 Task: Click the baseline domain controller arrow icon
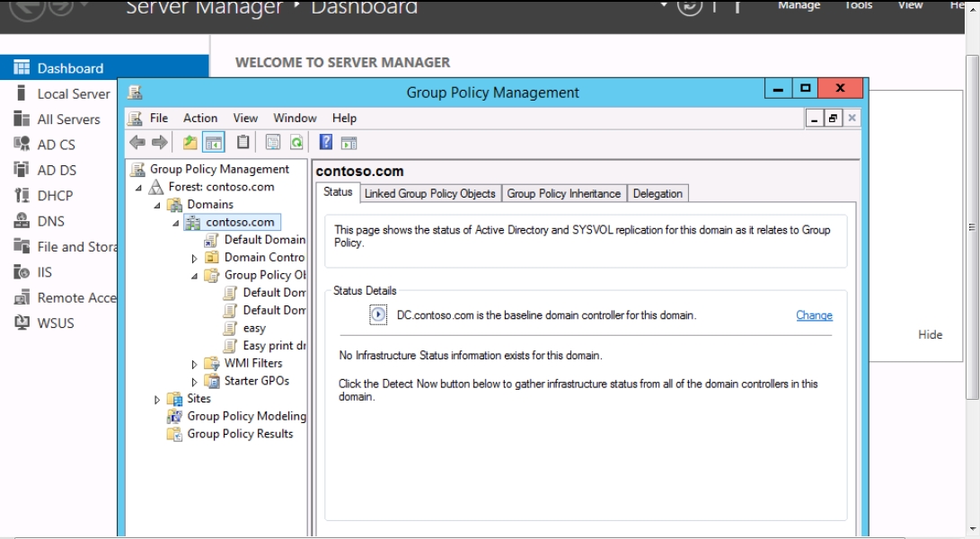pyautogui.click(x=378, y=314)
